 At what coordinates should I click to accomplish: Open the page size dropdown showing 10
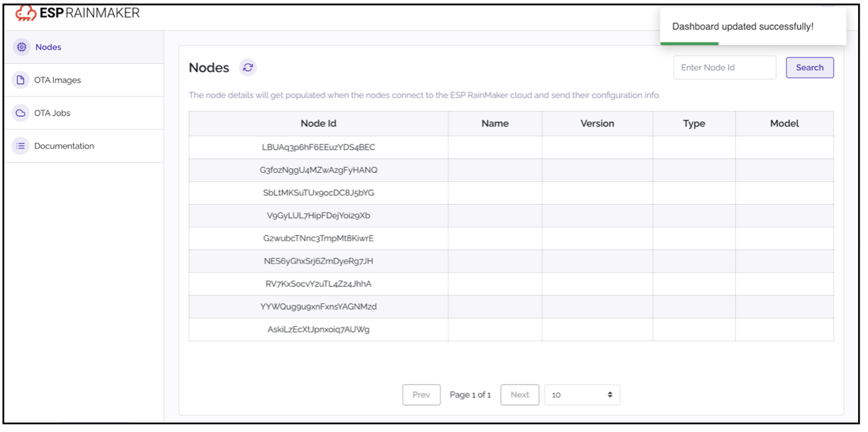pyautogui.click(x=582, y=395)
